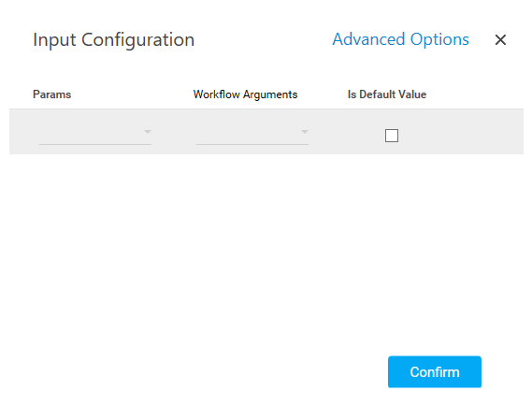Click empty white area below the parameter row
Image resolution: width=532 pixels, height=420 pixels.
click(x=266, y=252)
